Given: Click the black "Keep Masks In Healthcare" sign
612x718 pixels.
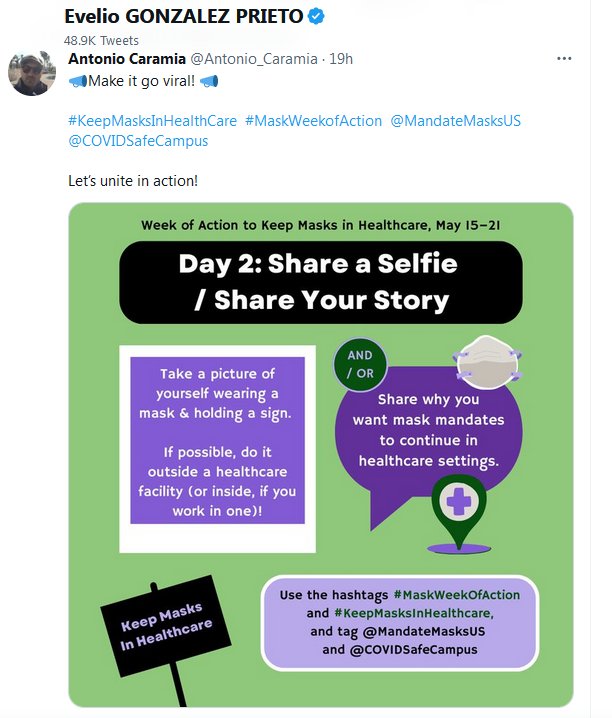Looking at the screenshot, I should coord(166,622).
